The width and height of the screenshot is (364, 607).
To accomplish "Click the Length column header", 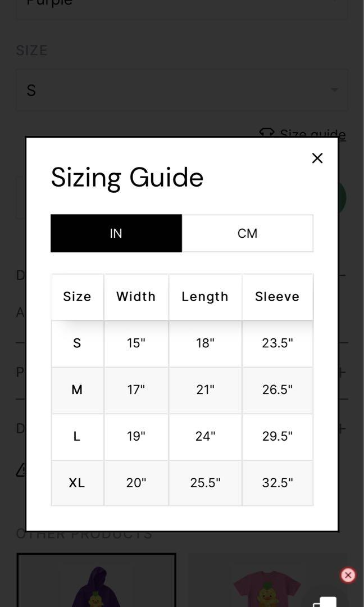I will tap(205, 297).
